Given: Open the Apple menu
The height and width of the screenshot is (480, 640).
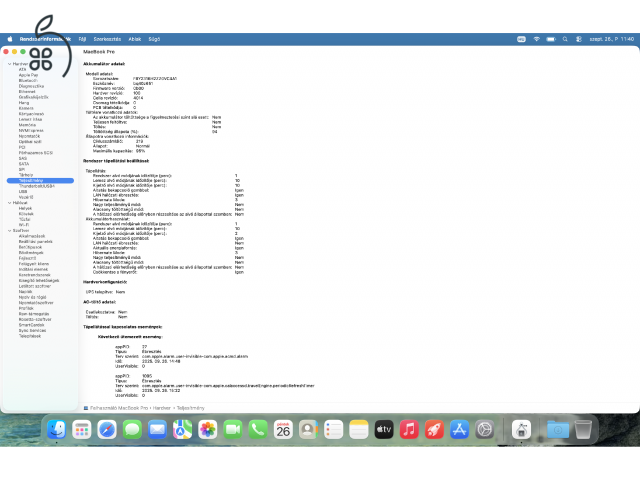Looking at the screenshot, I should click(10, 39).
